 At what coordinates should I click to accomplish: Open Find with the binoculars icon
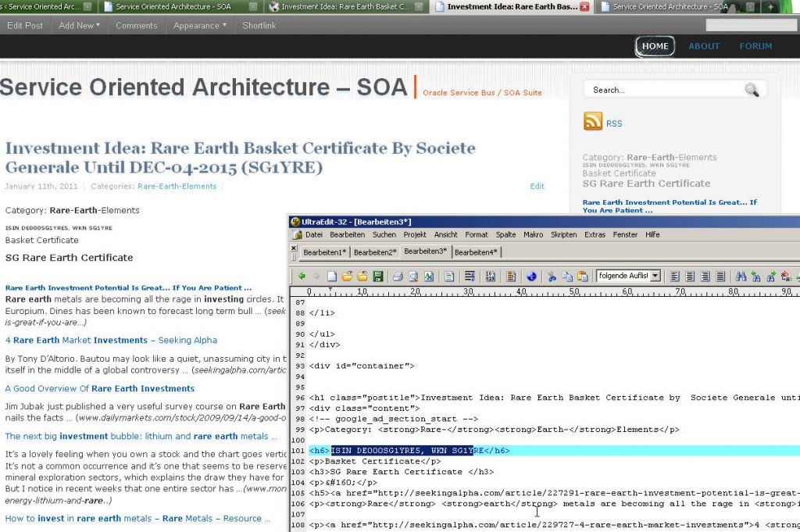click(741, 276)
